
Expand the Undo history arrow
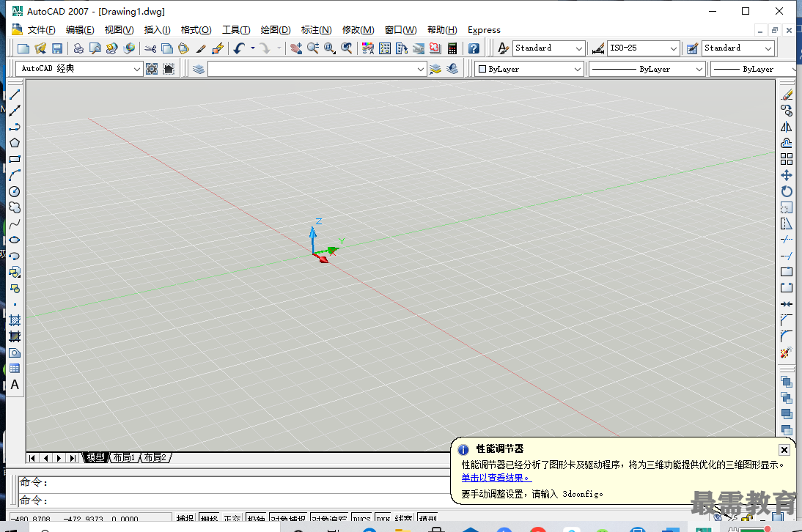(253, 48)
